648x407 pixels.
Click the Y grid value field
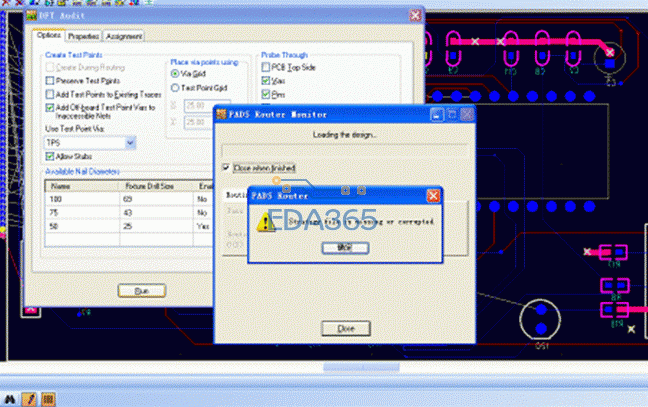click(x=198, y=122)
